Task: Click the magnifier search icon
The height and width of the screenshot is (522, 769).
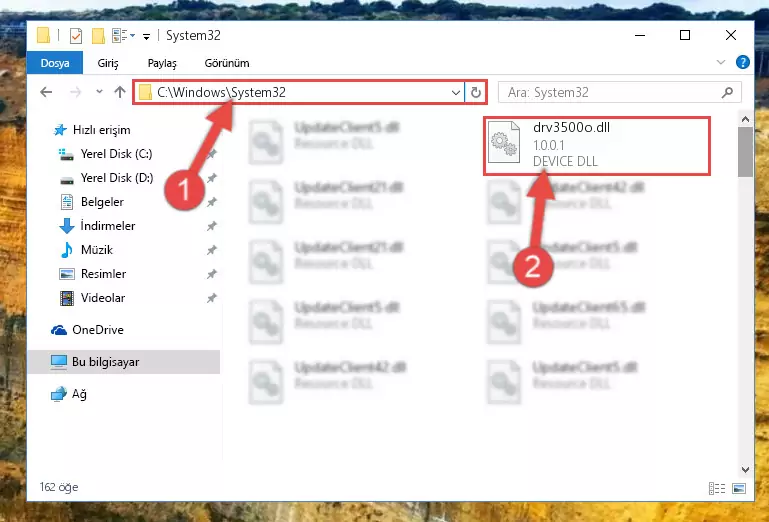Action: point(727,92)
